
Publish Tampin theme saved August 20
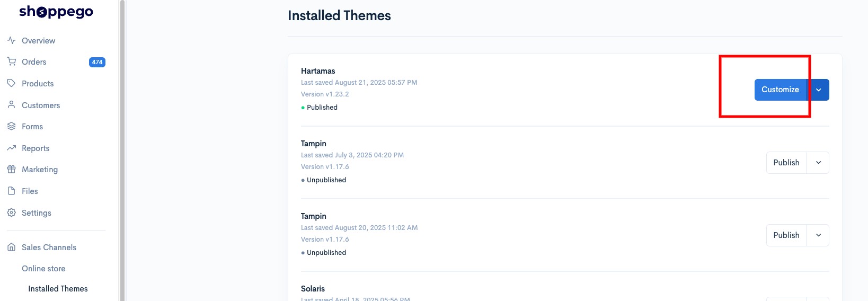786,235
